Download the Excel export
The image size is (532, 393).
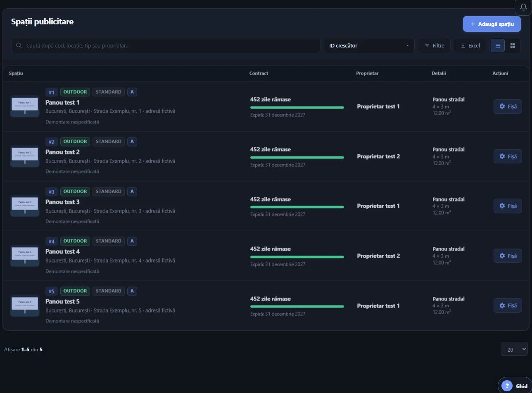click(470, 45)
